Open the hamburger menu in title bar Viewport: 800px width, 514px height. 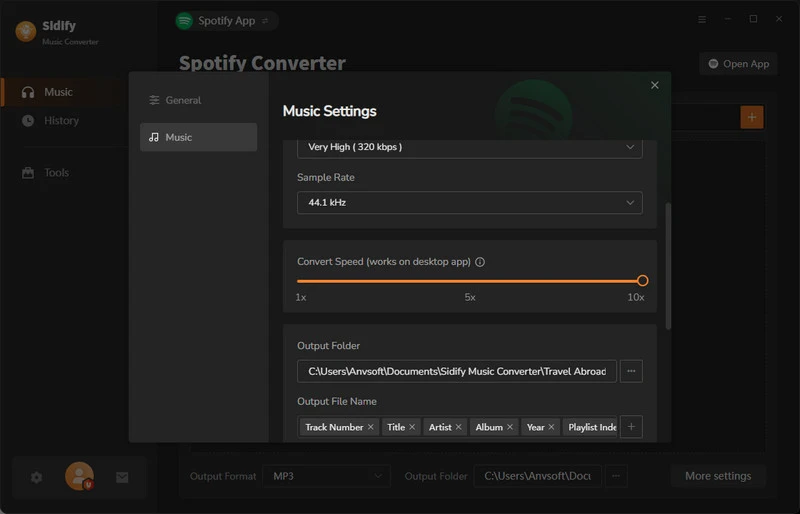[702, 19]
